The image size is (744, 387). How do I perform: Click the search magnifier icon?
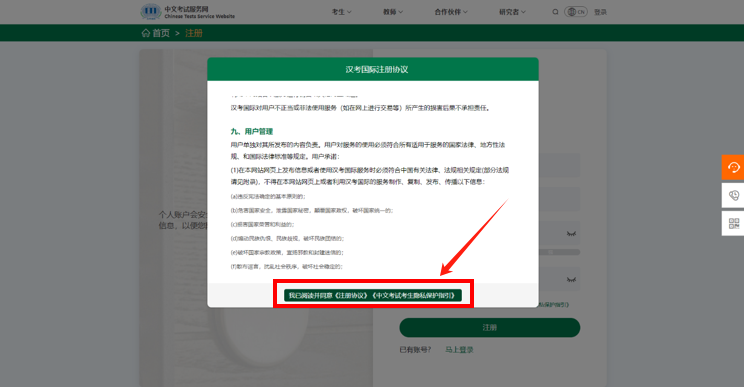(555, 12)
